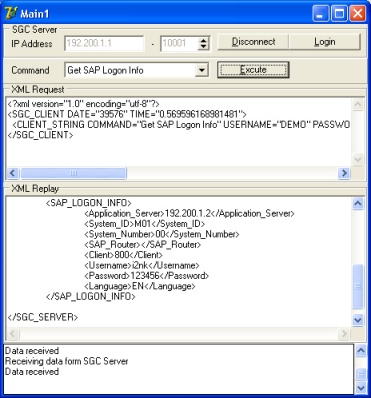Click the log panel scrollbar up arrow
This screenshot has height=398, width=371.
tap(361, 351)
